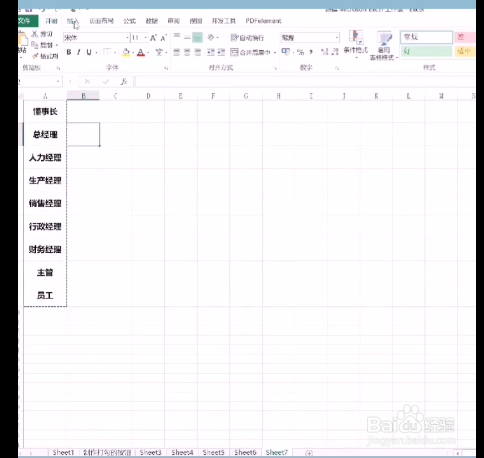
Task: Open the PDFelement ribbon tab
Action: click(263, 21)
